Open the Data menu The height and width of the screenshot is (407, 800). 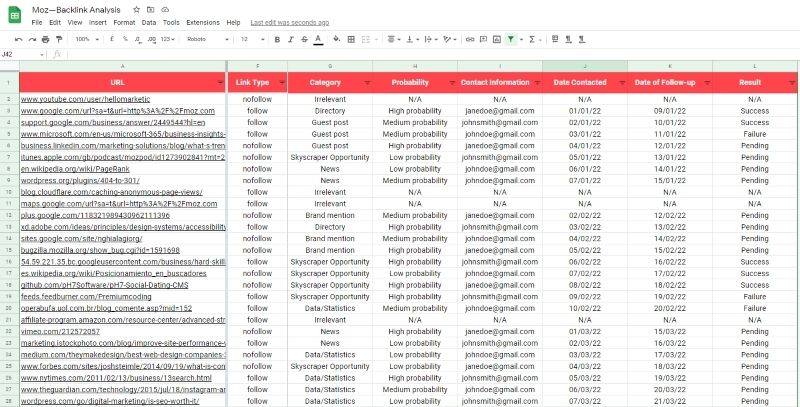click(148, 22)
